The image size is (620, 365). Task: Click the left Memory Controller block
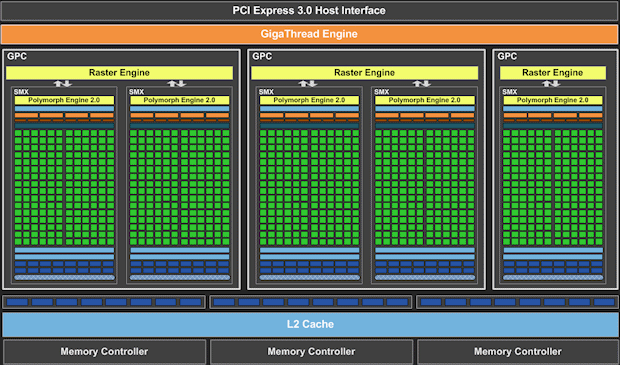tap(104, 352)
